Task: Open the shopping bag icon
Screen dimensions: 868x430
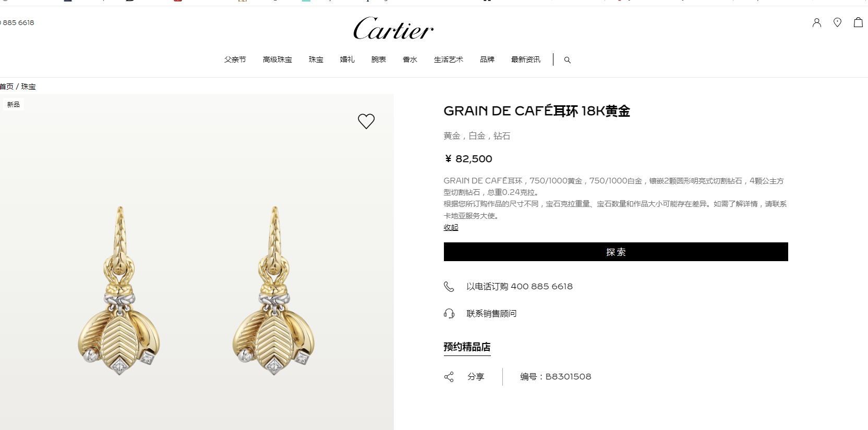Action: 858,22
